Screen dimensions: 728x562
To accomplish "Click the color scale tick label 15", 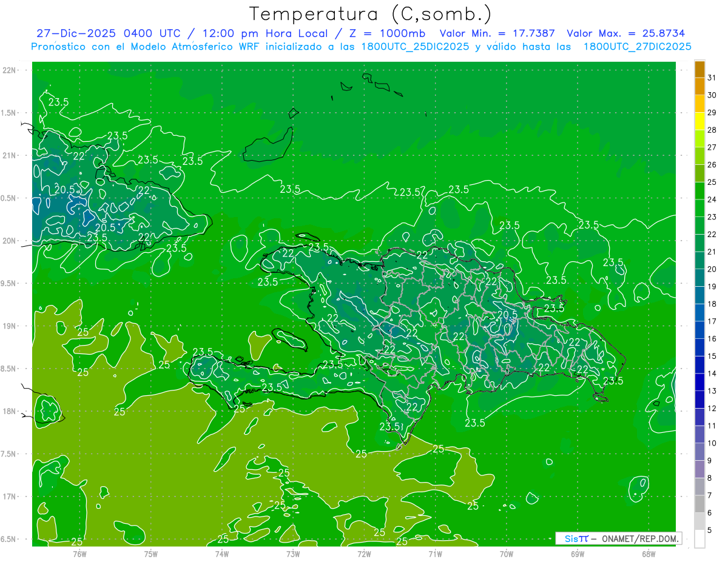I will [712, 356].
